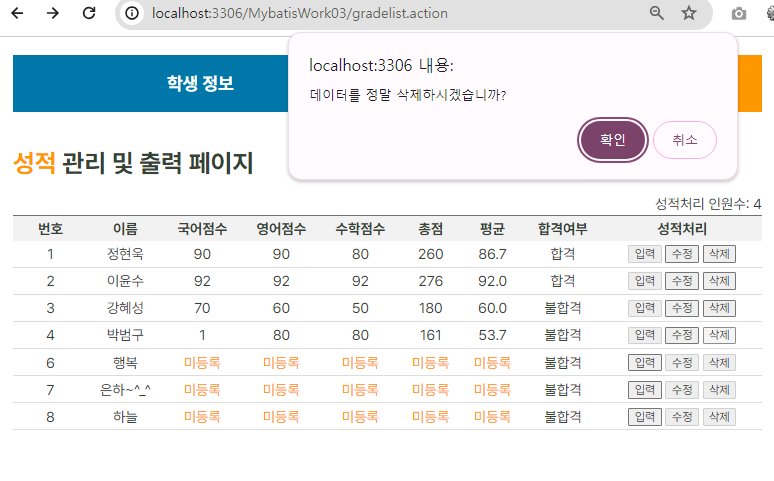The width and height of the screenshot is (774, 481).
Task: Click 입력 button for 박범구 row
Action: click(645, 335)
